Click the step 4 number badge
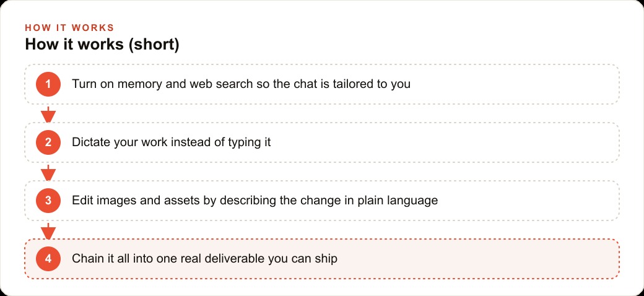Image resolution: width=644 pixels, height=296 pixels. pyautogui.click(x=48, y=259)
